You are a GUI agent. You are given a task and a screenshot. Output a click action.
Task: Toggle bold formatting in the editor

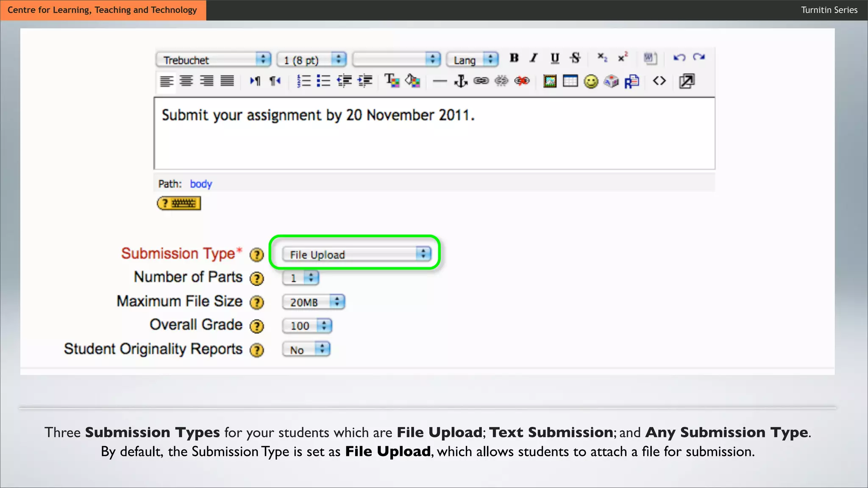coord(514,58)
